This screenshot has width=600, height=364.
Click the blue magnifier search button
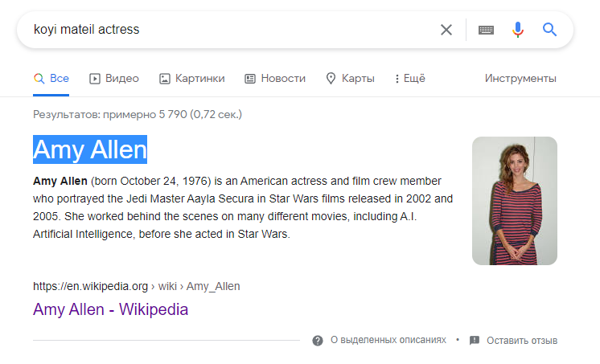click(549, 30)
